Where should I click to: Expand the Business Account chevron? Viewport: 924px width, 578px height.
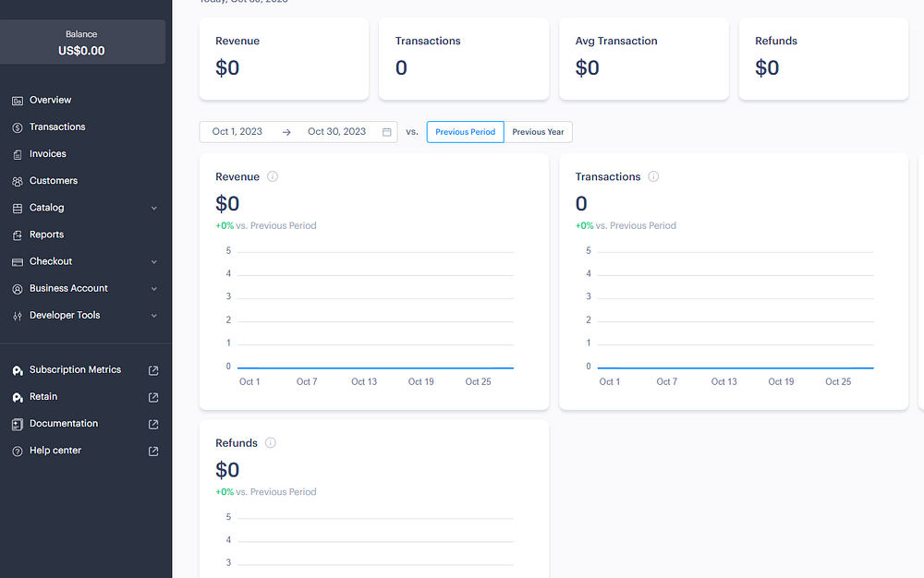154,289
